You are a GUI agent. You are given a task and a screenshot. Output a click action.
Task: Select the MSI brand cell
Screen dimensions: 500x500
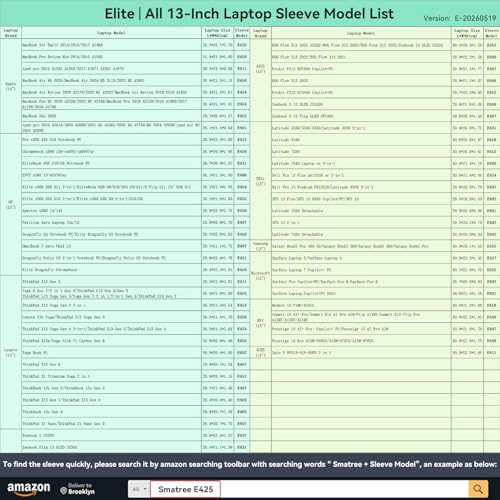tap(260, 323)
